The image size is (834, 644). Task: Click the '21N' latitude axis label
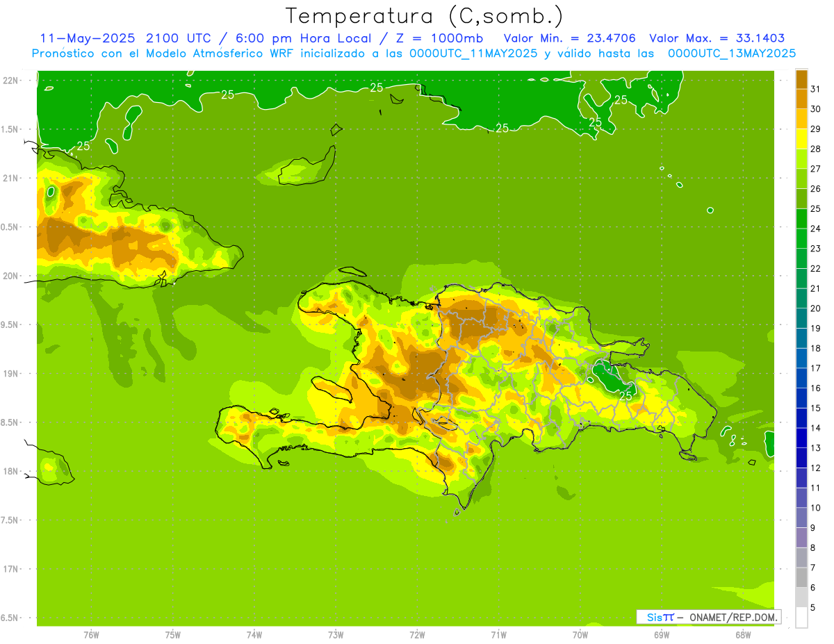(11, 178)
